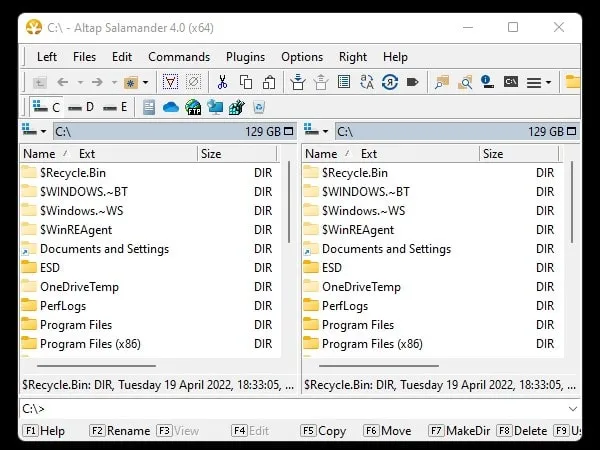Expand the views menu dropdown arrow
Viewport: 600px width, 450px height.
pos(548,82)
